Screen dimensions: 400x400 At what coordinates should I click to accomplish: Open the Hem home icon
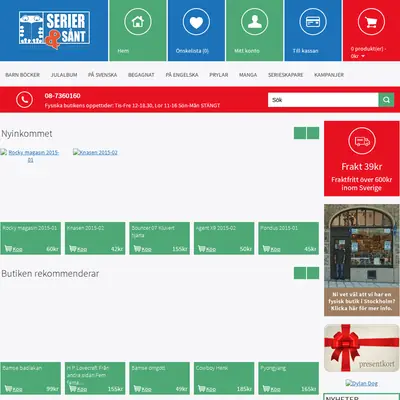click(138, 22)
